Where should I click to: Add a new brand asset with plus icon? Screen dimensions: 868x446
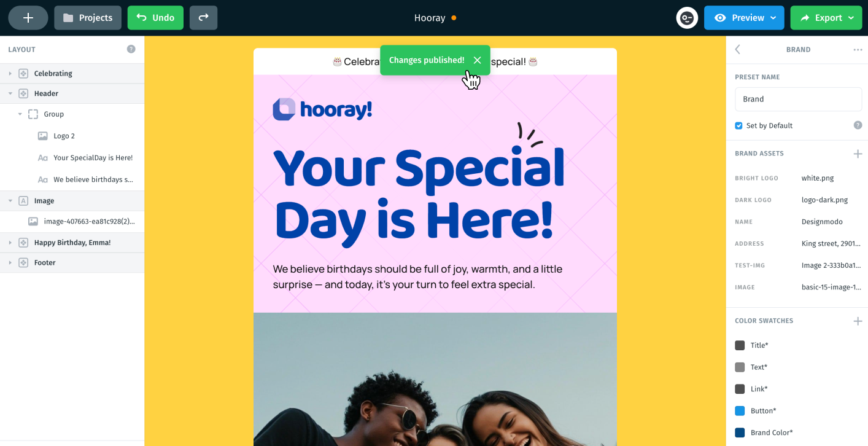tap(858, 154)
